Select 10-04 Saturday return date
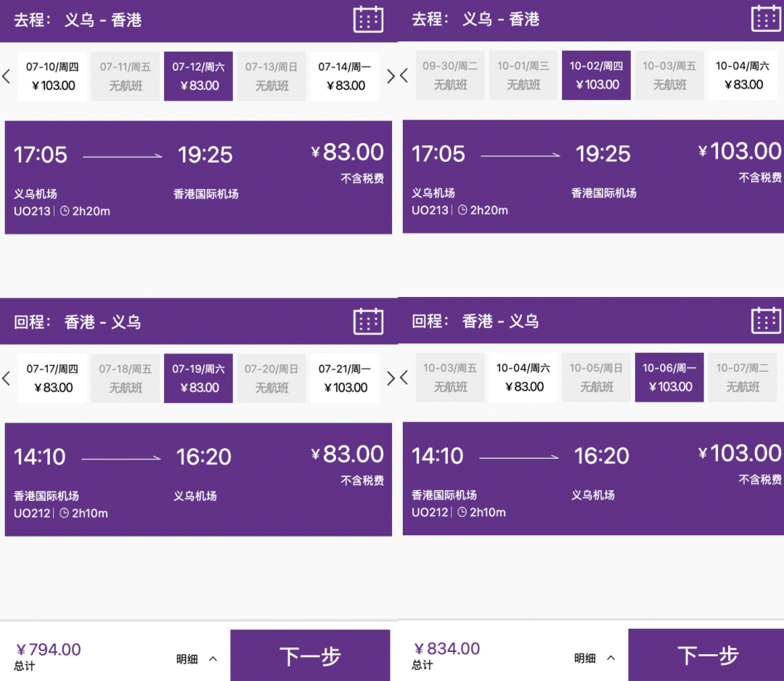The width and height of the screenshot is (784, 681). 523,378
